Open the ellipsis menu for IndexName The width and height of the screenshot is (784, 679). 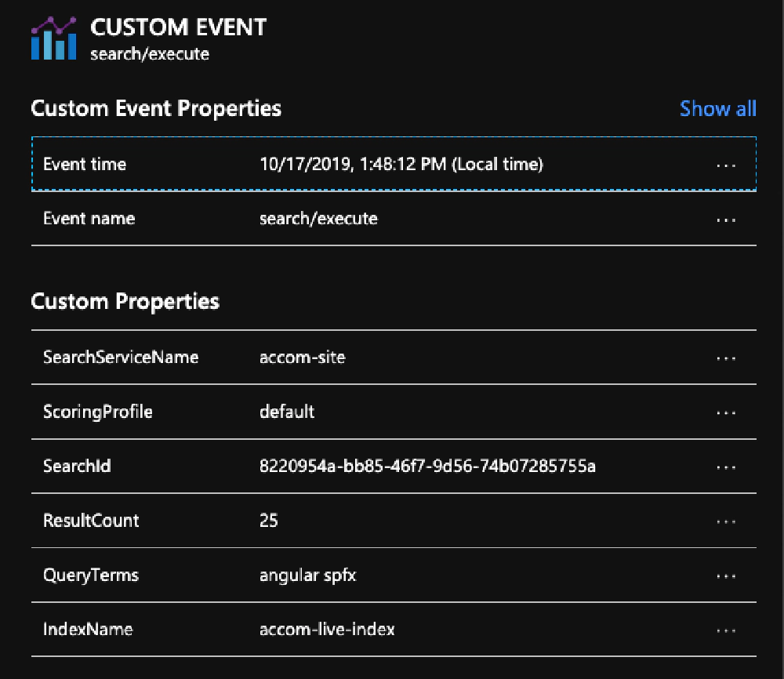pyautogui.click(x=726, y=629)
